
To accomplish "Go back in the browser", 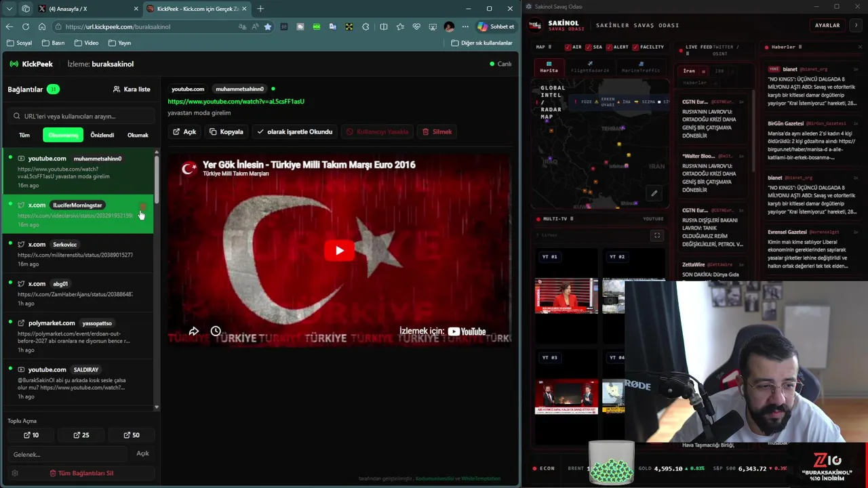I will (9, 26).
